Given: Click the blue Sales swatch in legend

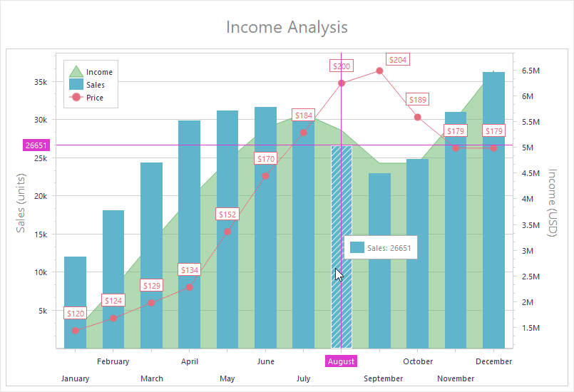Looking at the screenshot, I should (x=76, y=84).
